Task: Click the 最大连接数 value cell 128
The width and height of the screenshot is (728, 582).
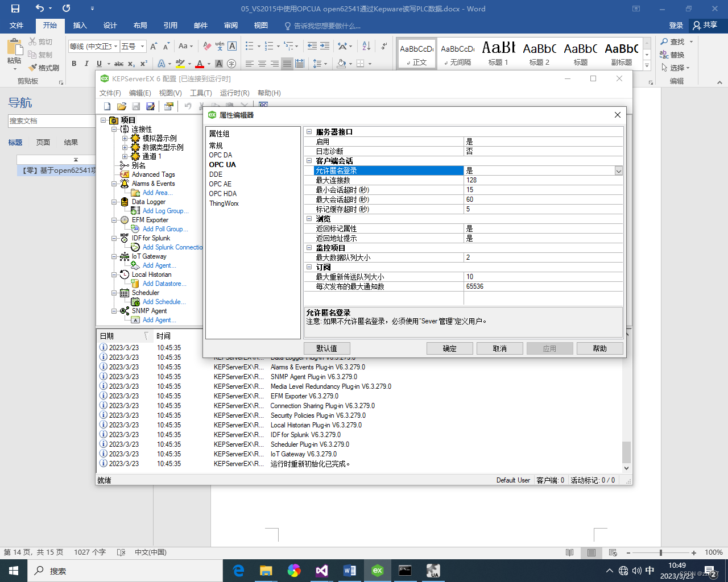Action: coord(543,180)
